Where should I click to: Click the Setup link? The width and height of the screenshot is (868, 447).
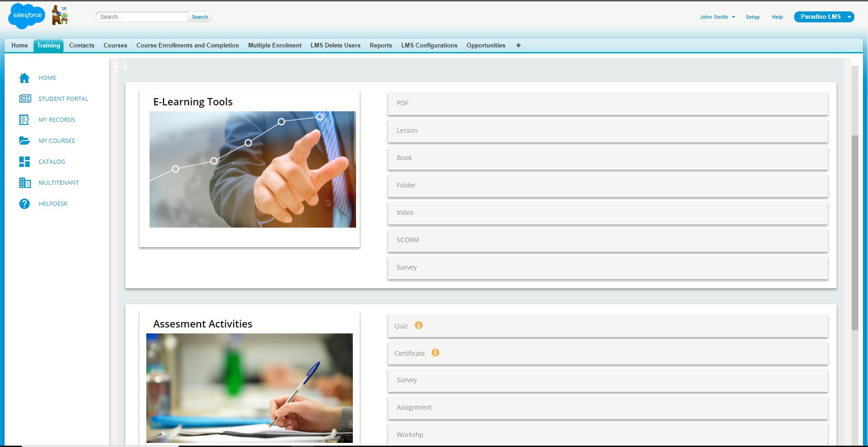point(753,17)
